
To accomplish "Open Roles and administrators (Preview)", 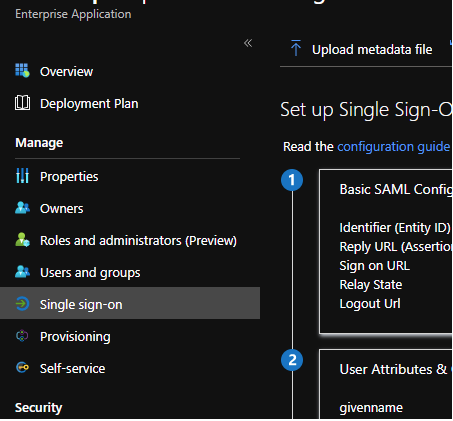I will click(138, 241).
